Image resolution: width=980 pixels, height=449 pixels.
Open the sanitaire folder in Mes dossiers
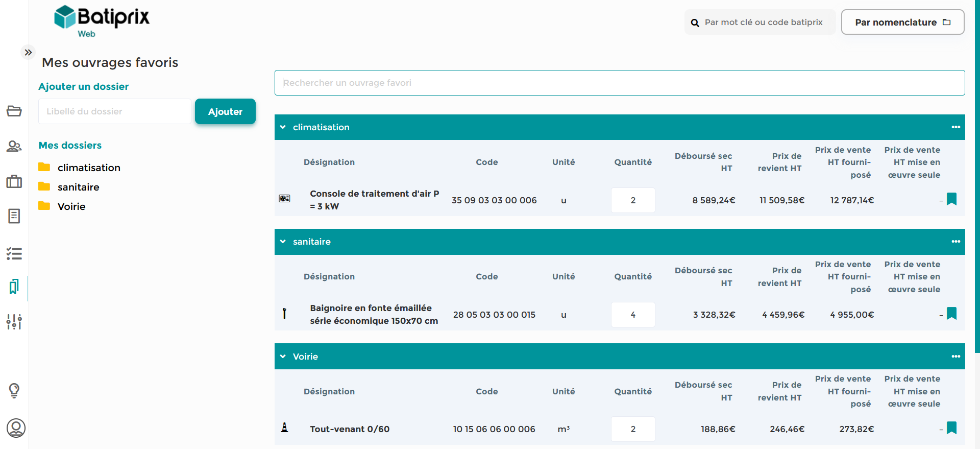click(x=78, y=187)
